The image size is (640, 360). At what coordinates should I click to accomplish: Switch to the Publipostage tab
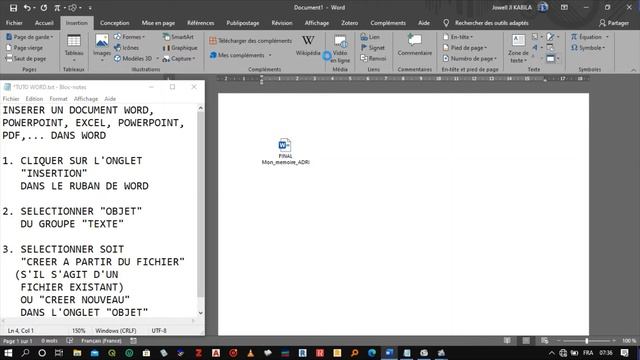click(243, 23)
